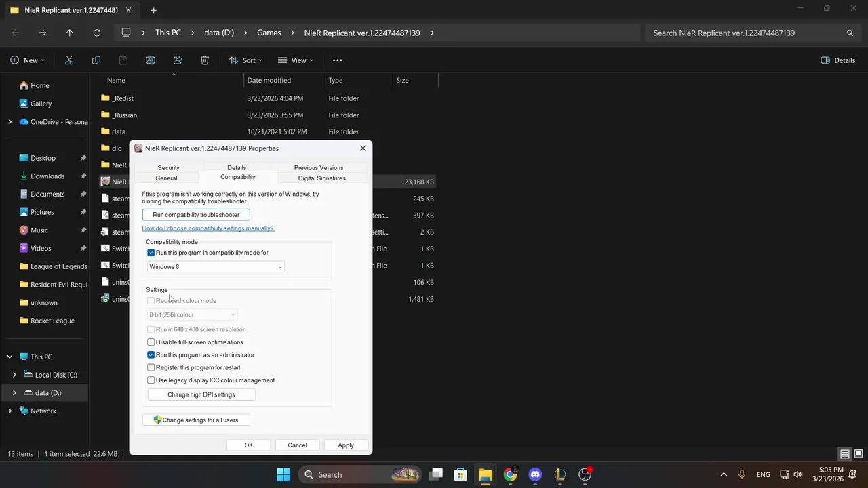Click Apply in the Properties dialog
This screenshot has width=868, height=488.
click(x=346, y=445)
